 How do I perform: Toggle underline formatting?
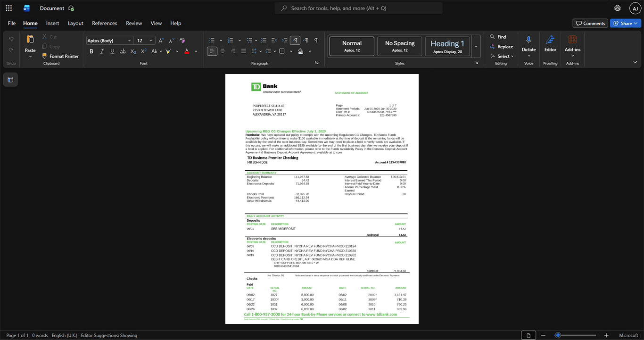coord(112,51)
